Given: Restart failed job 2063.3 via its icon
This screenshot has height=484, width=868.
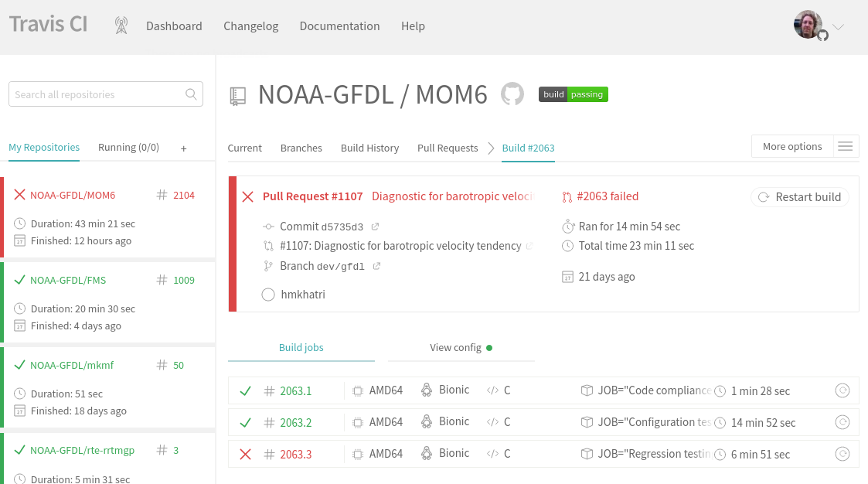Looking at the screenshot, I should coord(842,454).
